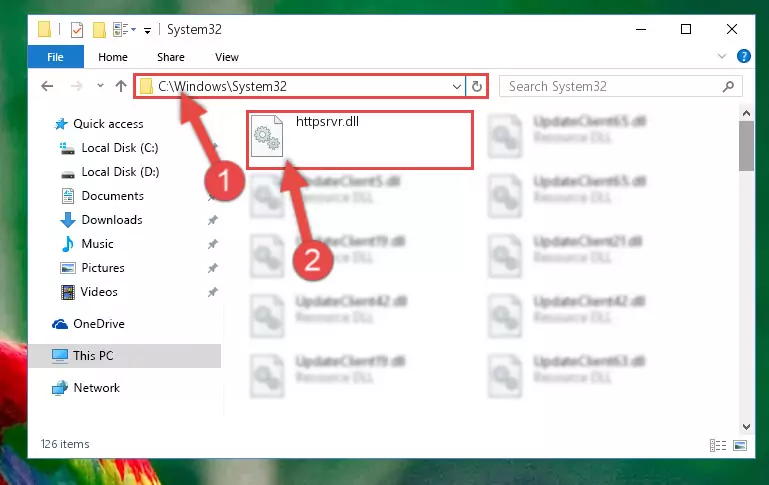Click the 126 items status text
The height and width of the screenshot is (485, 769).
[x=65, y=444]
